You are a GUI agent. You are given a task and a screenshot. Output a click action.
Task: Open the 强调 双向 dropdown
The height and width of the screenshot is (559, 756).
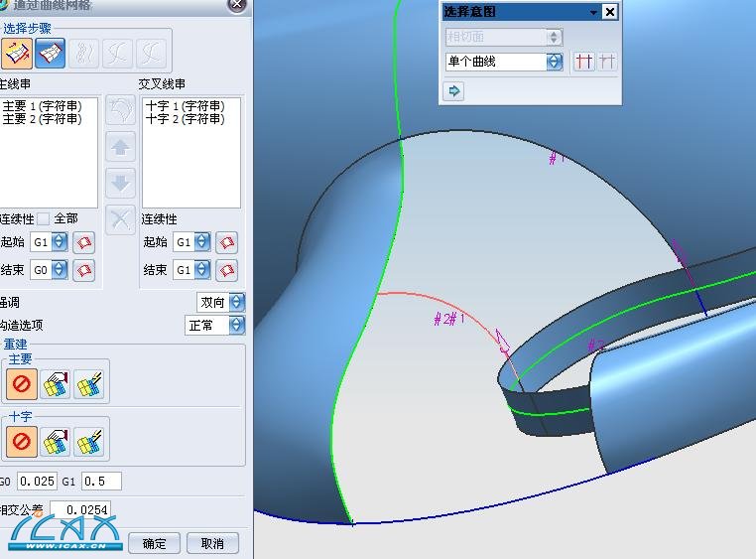coord(236,302)
